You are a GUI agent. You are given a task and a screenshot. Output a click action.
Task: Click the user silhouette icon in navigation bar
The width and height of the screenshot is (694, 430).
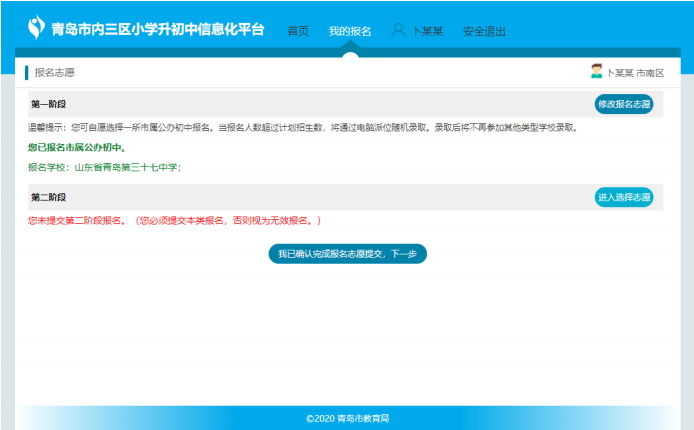[x=399, y=30]
